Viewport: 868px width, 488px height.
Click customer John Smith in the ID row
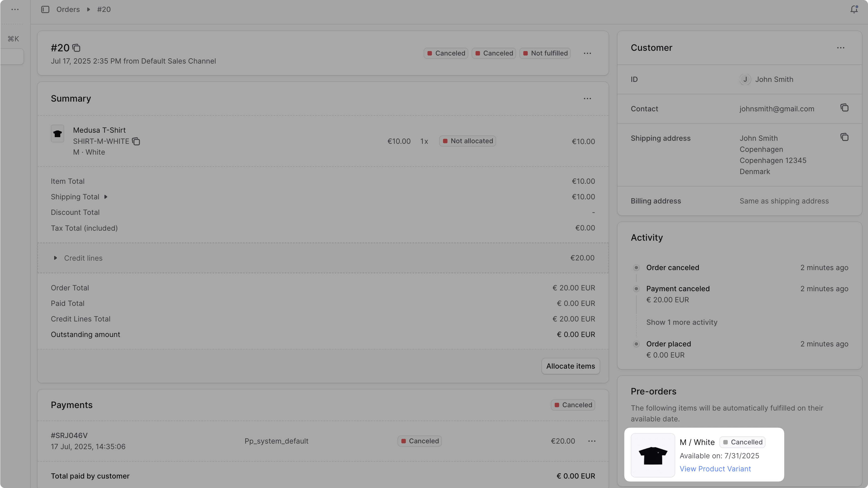coord(775,79)
